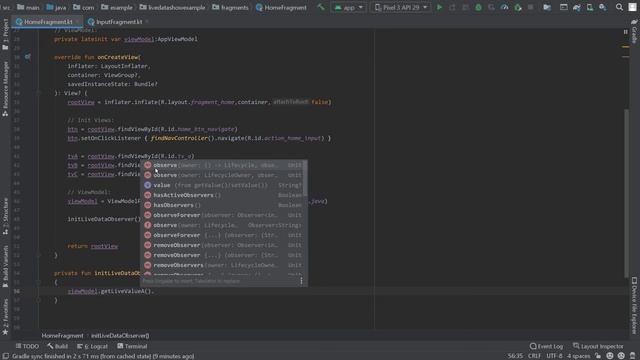640x360 pixels.
Task: Collapse the onCreateView function fold marker
Action: (38, 93)
